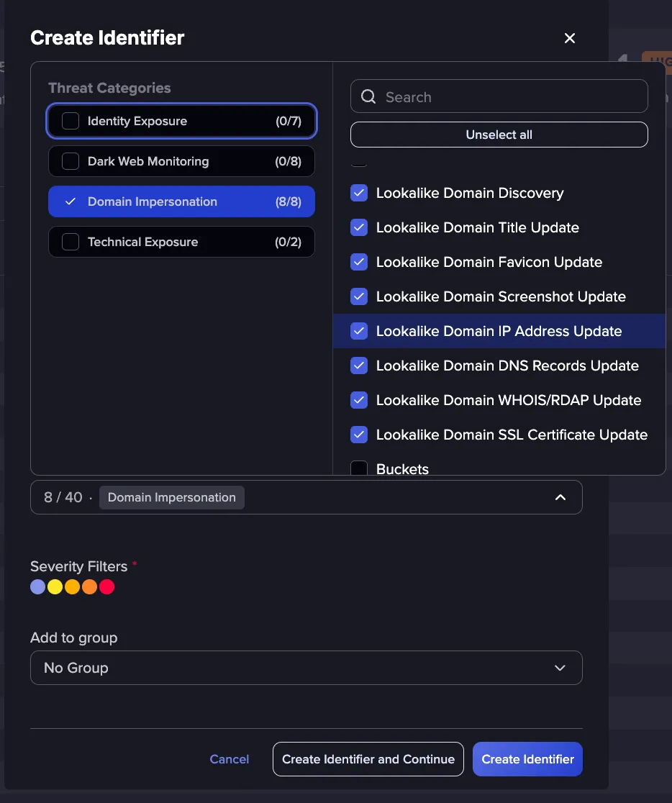This screenshot has width=672, height=803.
Task: Uncheck Lookalike Domain Discovery
Action: [x=359, y=193]
